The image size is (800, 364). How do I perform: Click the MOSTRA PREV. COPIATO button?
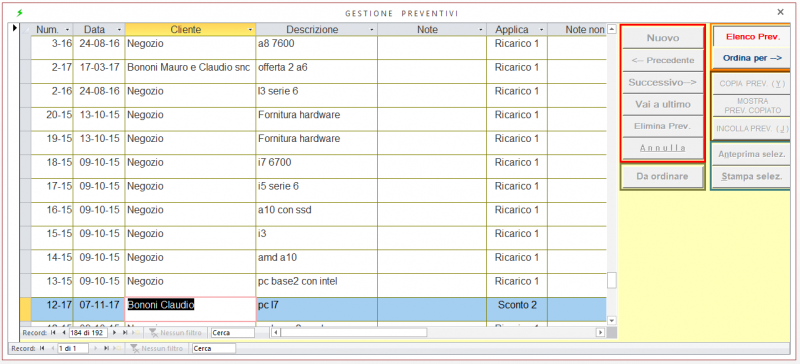pyautogui.click(x=752, y=106)
